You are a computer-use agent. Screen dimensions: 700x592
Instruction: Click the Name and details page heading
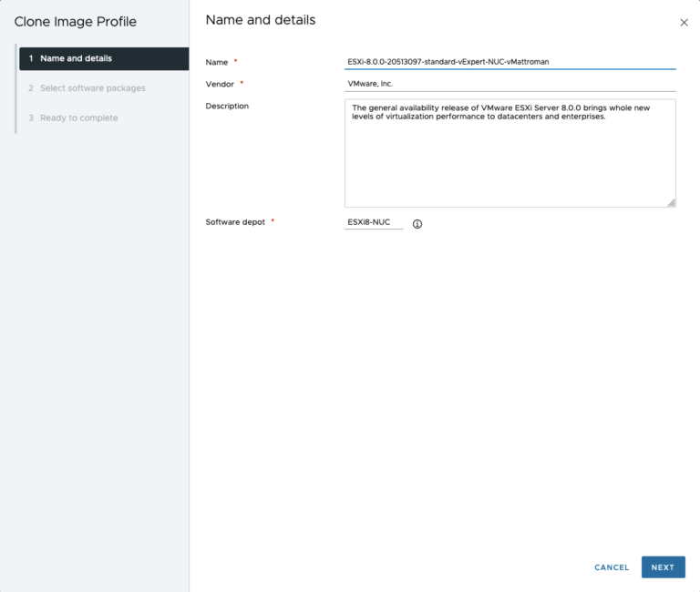261,20
